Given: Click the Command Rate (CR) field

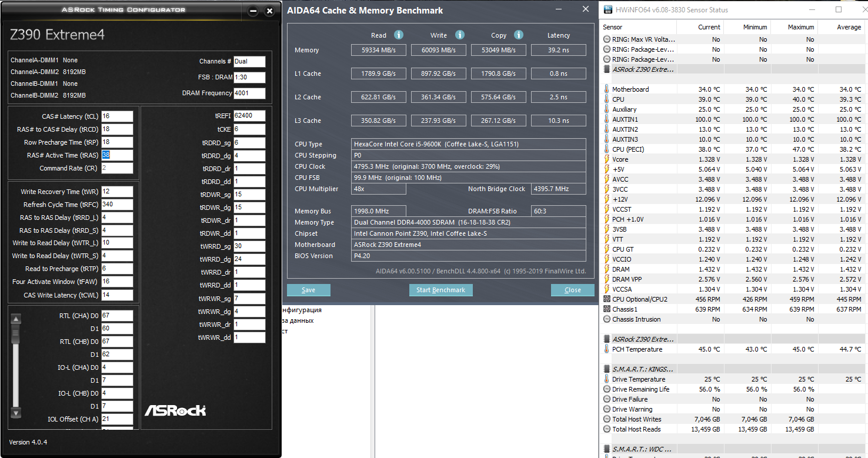Looking at the screenshot, I should tap(117, 168).
